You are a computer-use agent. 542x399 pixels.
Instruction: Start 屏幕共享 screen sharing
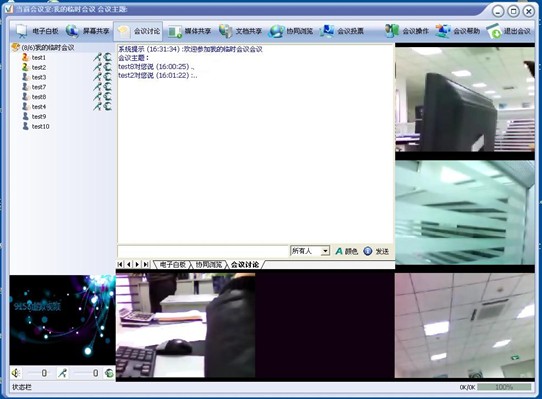pos(87,31)
